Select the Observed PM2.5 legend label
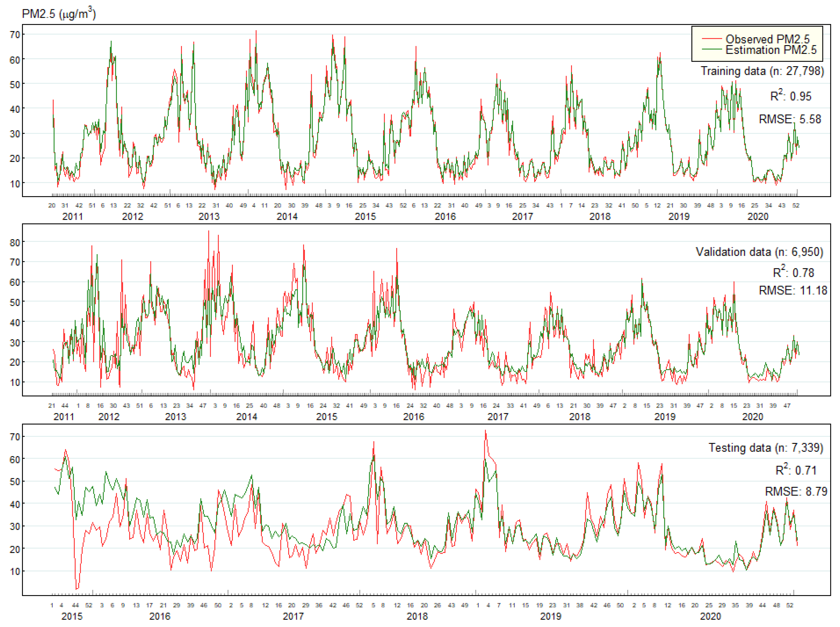 767,39
